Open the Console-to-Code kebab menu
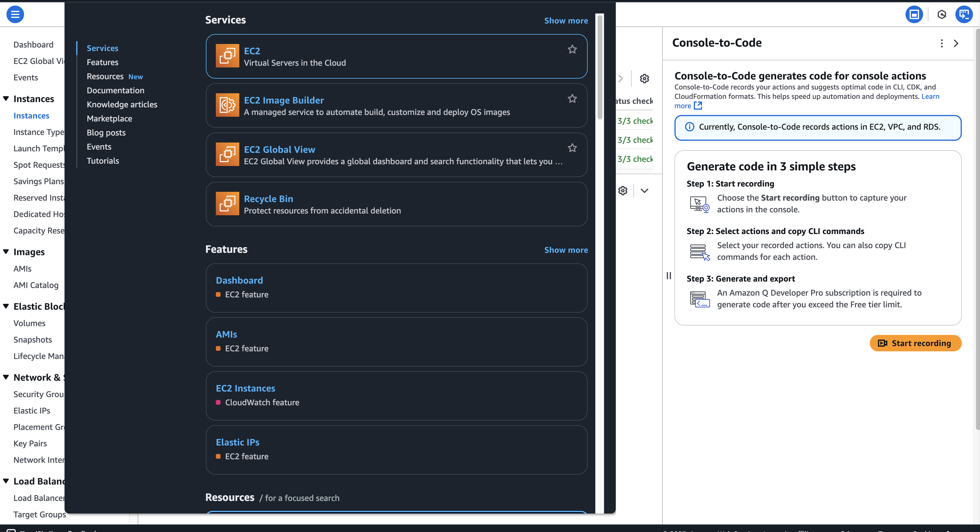Screen dimensions: 980x532 coord(942,43)
